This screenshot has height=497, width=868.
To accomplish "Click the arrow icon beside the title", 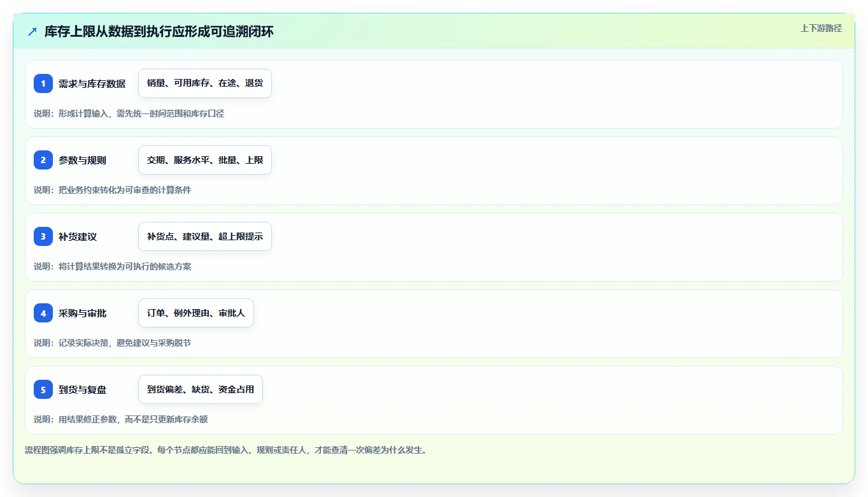I will click(32, 31).
